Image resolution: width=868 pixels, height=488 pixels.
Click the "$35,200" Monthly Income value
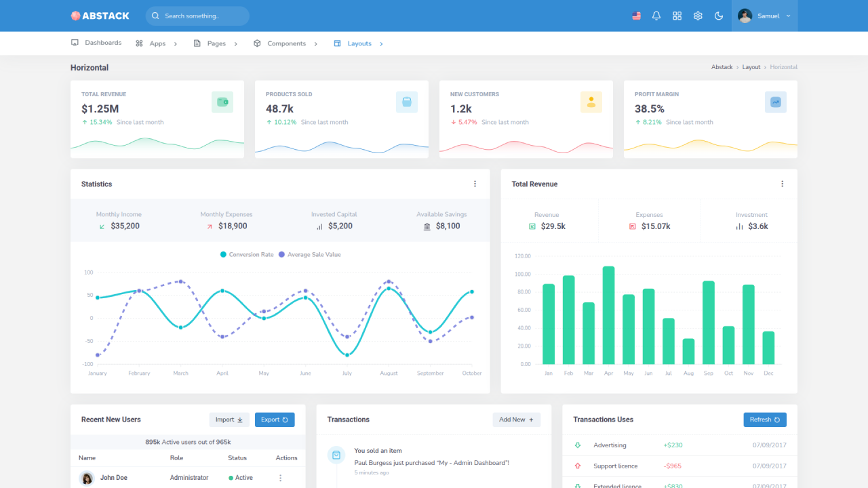click(125, 226)
